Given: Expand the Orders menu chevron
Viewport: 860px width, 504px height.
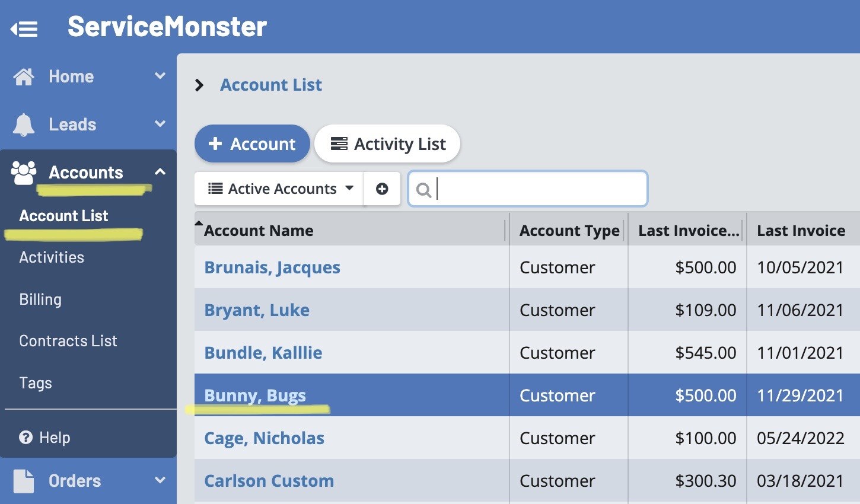Looking at the screenshot, I should coord(160,480).
